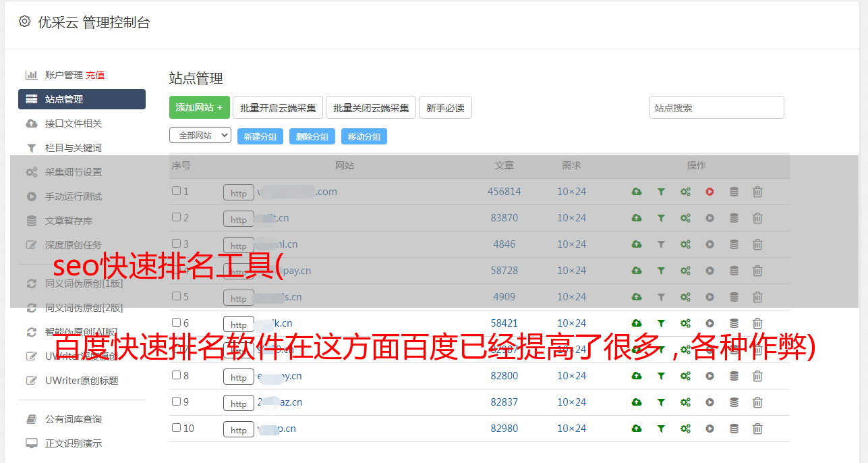
Task: Open 公有词库查询 in the sidebar
Action: pos(73,419)
